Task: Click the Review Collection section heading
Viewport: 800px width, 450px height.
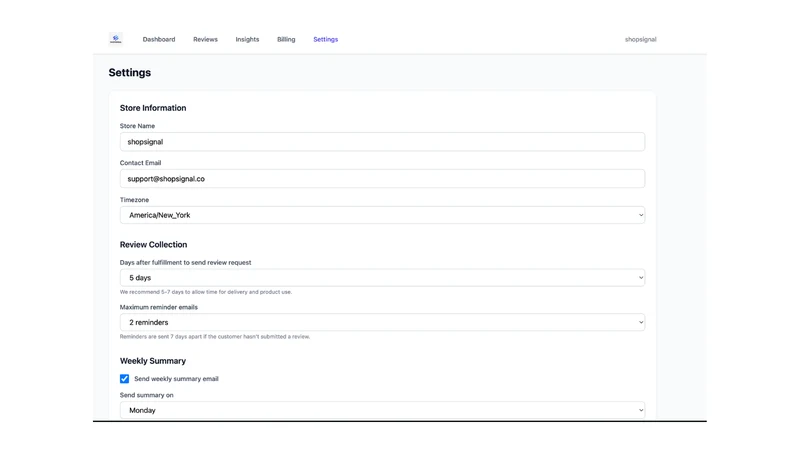Action: [x=154, y=244]
